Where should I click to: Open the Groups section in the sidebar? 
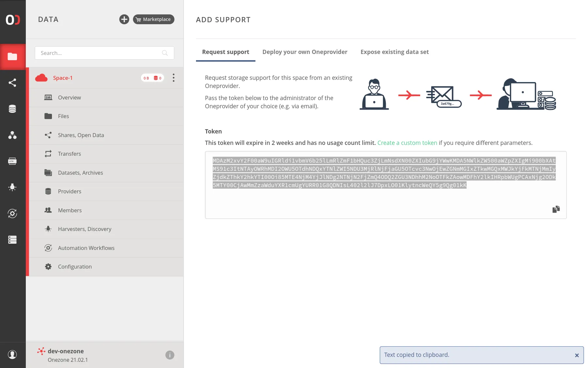(13, 135)
